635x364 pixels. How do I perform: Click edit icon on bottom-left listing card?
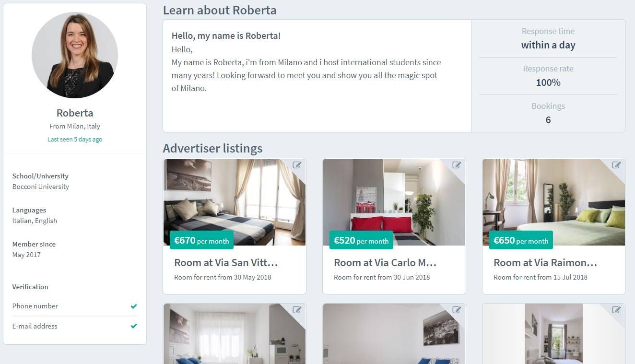click(297, 310)
